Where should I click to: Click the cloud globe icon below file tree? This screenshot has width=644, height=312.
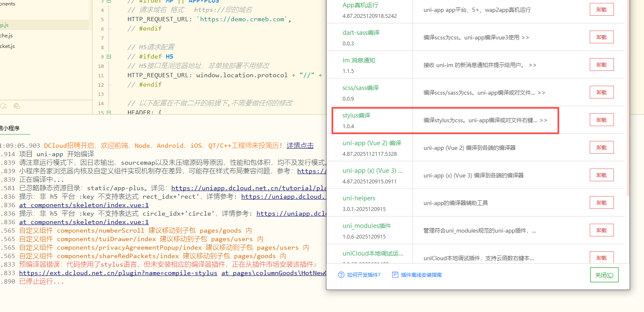pos(17,106)
